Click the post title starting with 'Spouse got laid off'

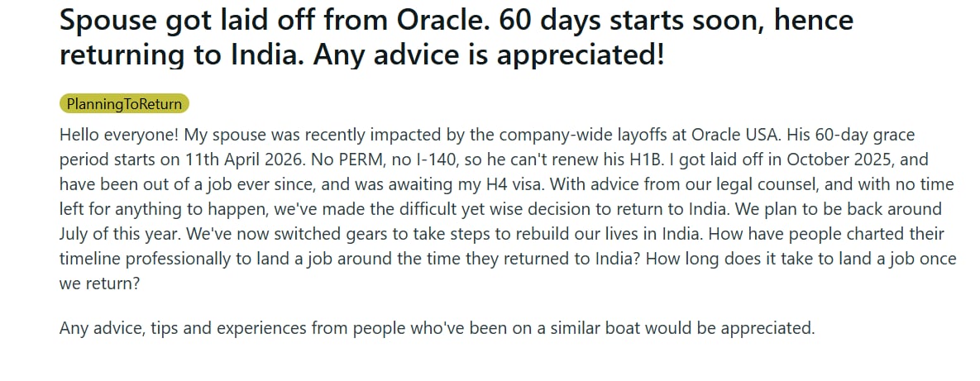coord(456,21)
